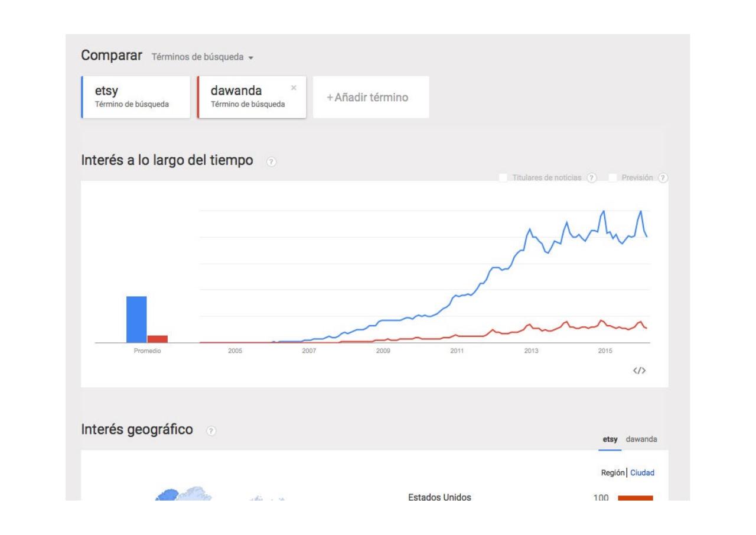Click the dawanda search term name

pos(236,92)
